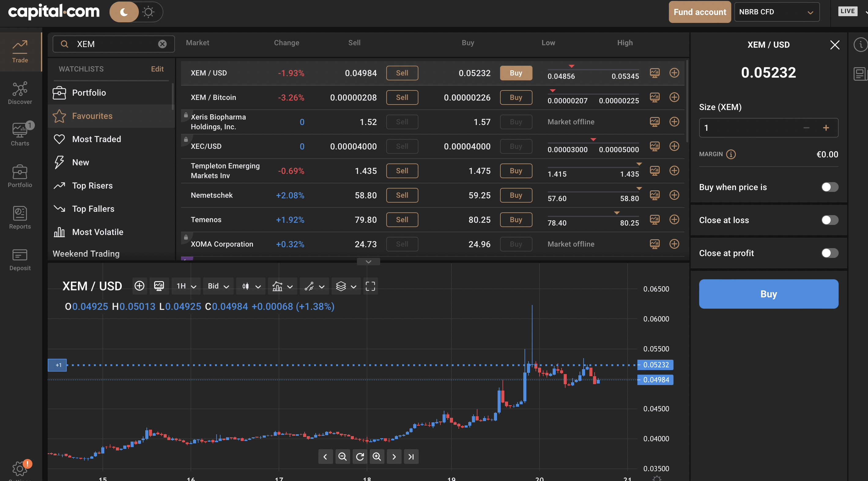
Task: Select Top Risers watchlist
Action: pyautogui.click(x=111, y=185)
